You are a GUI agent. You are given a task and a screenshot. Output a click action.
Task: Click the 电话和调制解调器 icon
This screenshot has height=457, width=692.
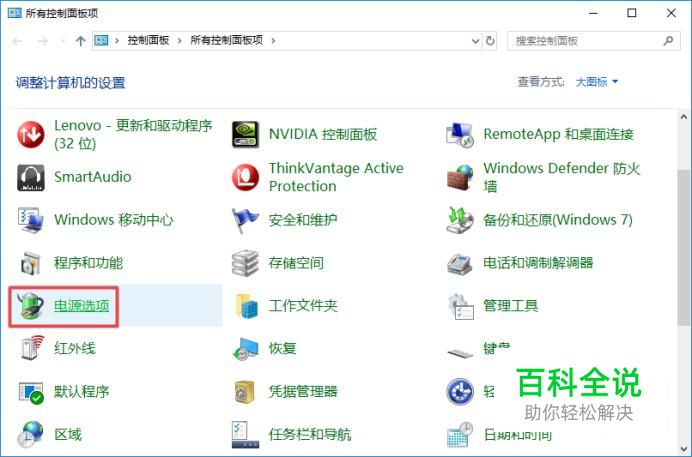pos(460,263)
